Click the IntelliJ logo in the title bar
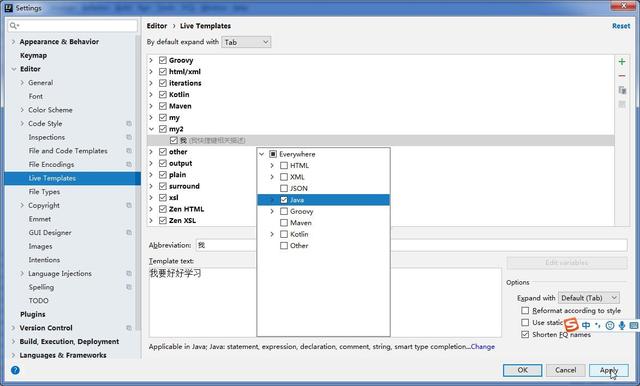 [x=9, y=8]
